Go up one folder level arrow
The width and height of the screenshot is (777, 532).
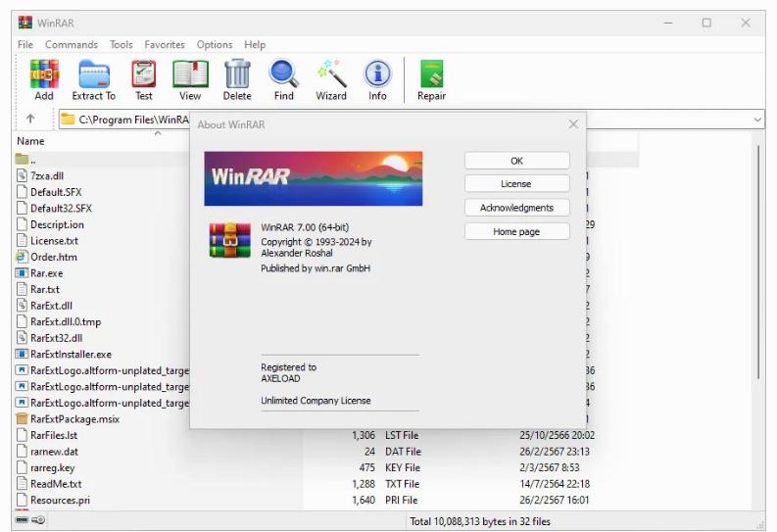click(30, 119)
